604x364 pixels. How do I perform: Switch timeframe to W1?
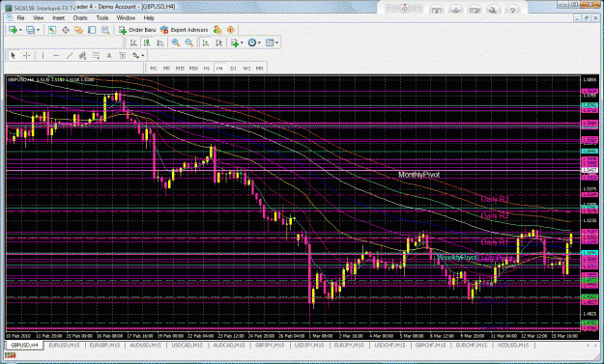[x=246, y=69]
